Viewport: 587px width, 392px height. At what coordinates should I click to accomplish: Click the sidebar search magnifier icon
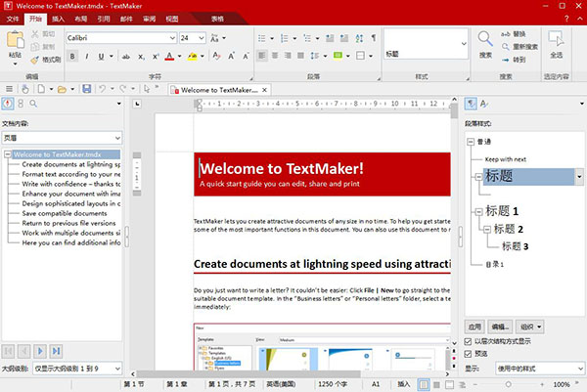(33, 104)
